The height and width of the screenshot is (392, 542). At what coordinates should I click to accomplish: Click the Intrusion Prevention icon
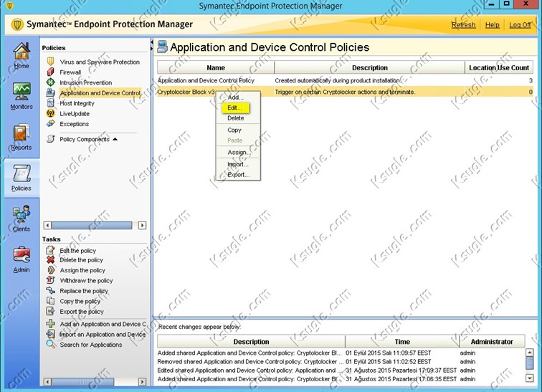pyautogui.click(x=50, y=82)
